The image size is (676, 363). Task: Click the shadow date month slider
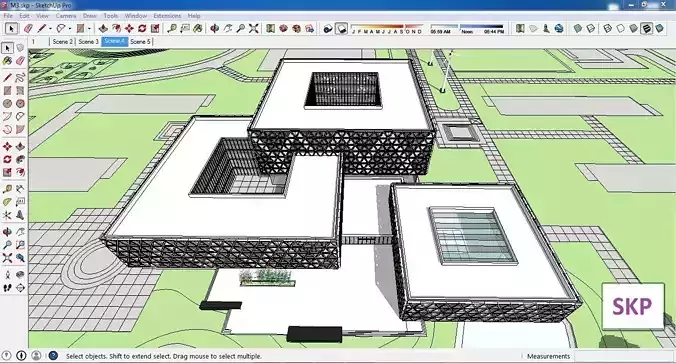pos(387,29)
